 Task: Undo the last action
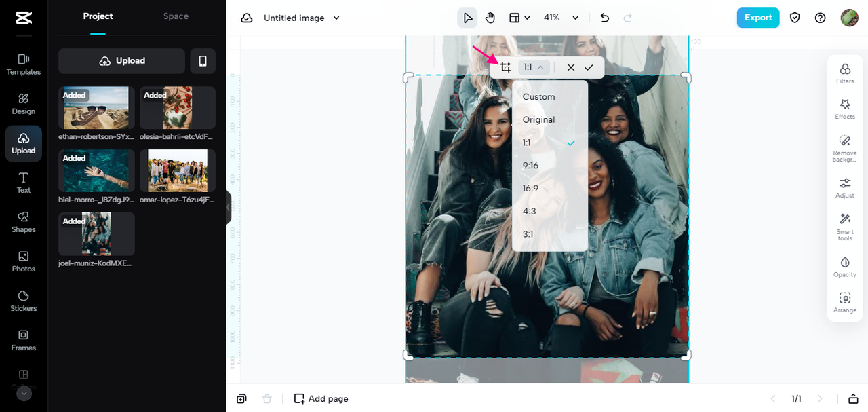605,18
